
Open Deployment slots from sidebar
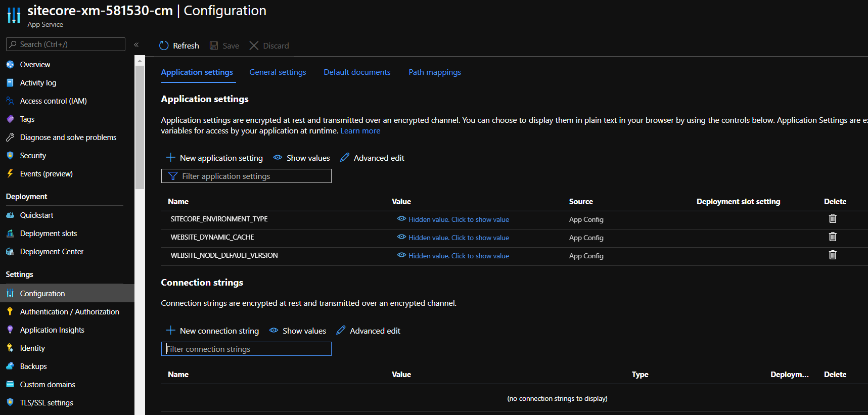(49, 234)
